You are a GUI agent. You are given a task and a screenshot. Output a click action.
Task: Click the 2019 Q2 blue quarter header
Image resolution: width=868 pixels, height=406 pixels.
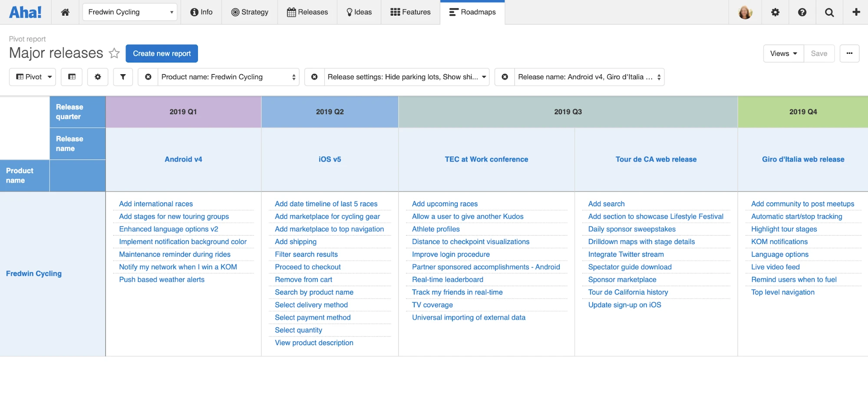330,112
